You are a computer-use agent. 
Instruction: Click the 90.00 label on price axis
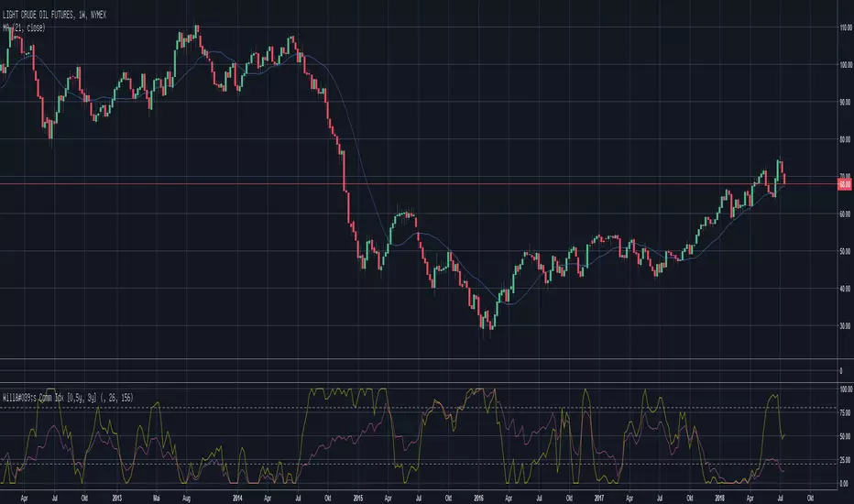point(843,102)
